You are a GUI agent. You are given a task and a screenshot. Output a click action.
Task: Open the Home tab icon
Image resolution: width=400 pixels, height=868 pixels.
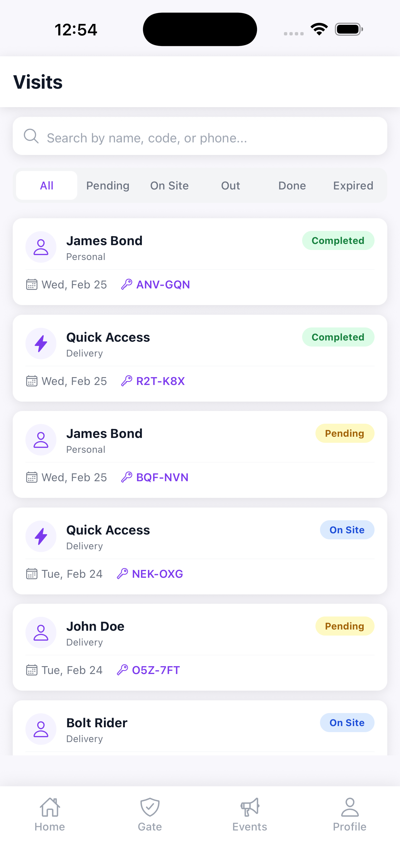pyautogui.click(x=50, y=807)
